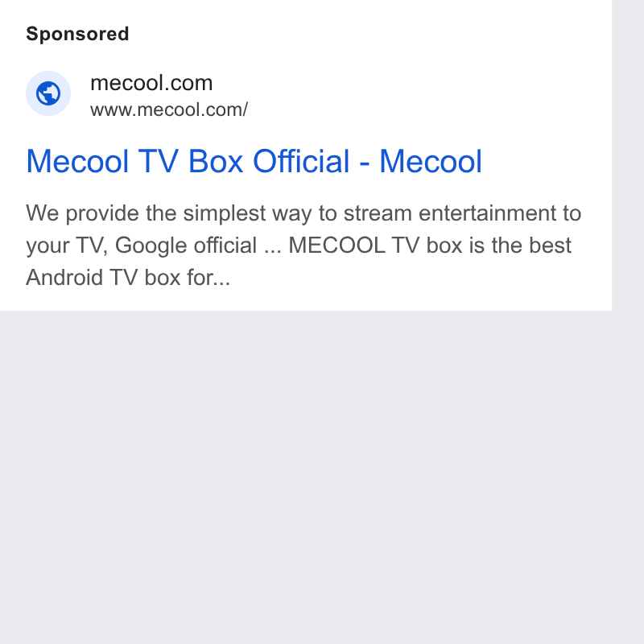Click the blue globe favicon icon

tap(48, 93)
